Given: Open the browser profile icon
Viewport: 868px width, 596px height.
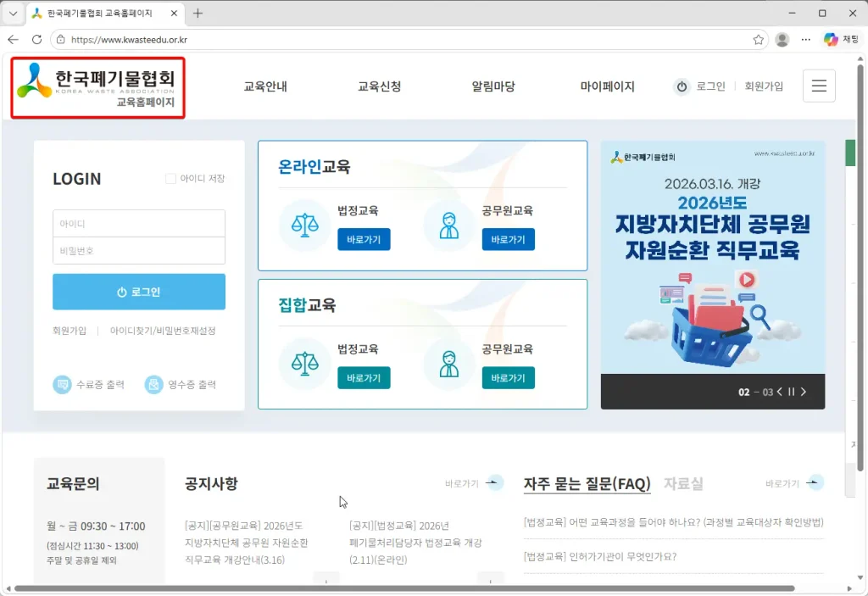Looking at the screenshot, I should pyautogui.click(x=782, y=39).
